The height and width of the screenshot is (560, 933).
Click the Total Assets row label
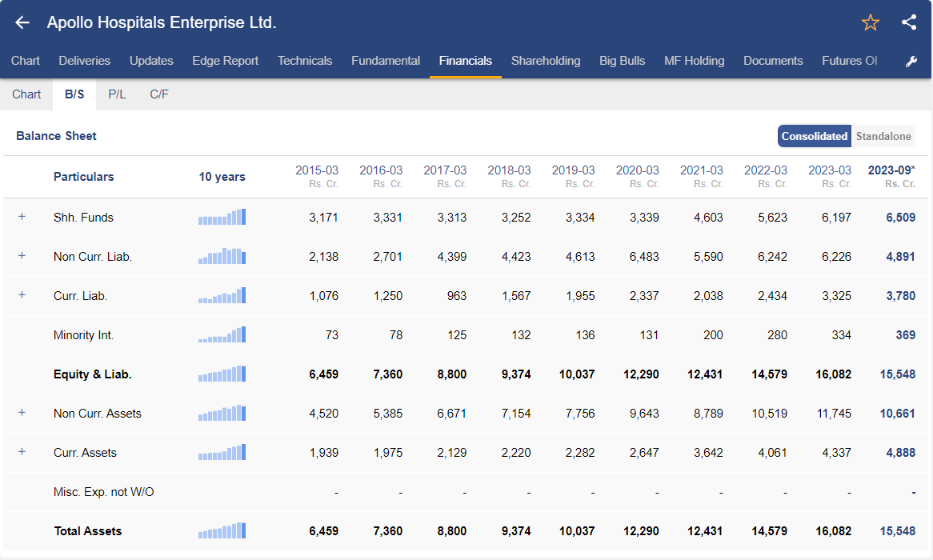(87, 531)
